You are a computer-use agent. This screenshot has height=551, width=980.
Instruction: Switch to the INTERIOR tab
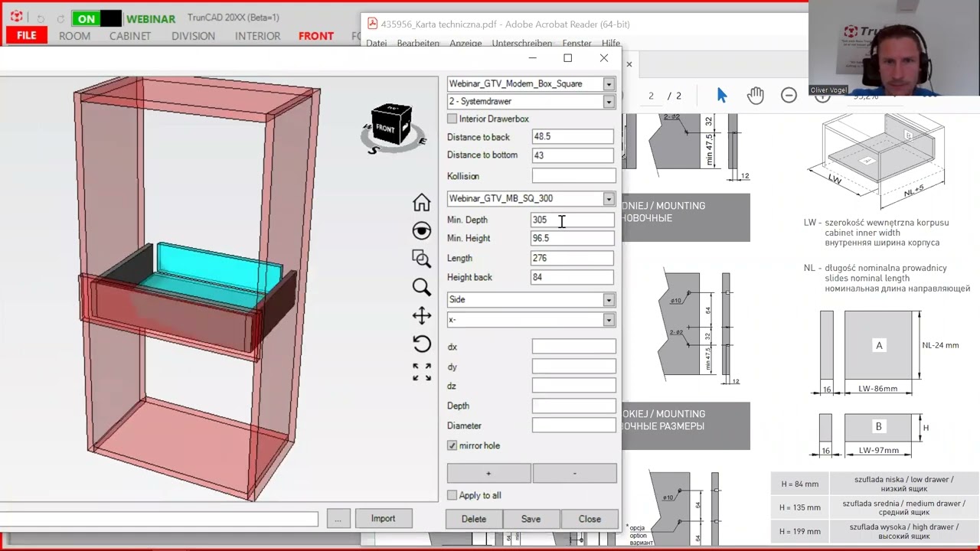click(257, 36)
